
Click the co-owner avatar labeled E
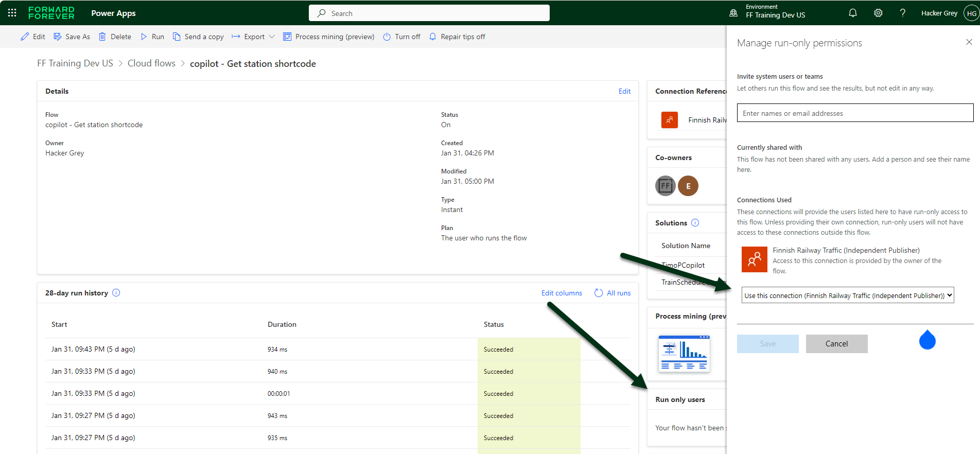coord(688,186)
